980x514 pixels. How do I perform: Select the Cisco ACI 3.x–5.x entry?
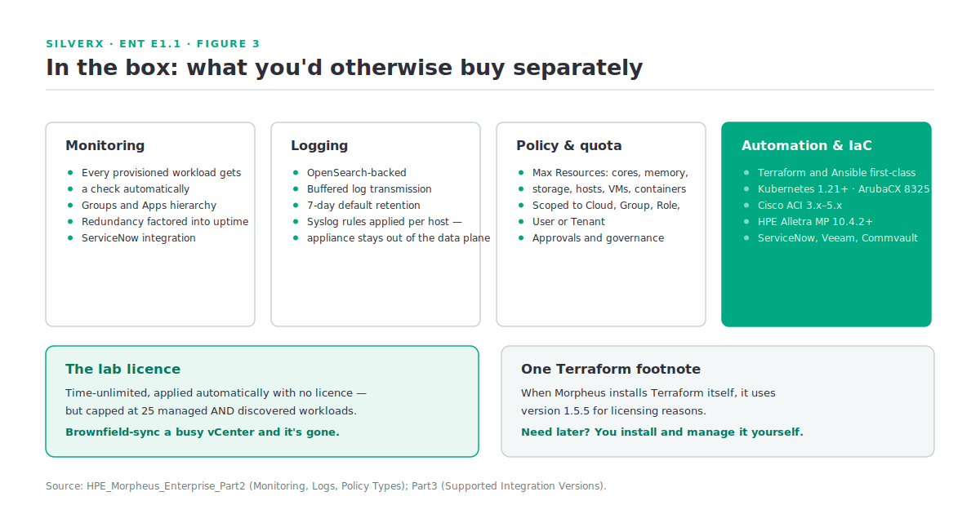click(x=800, y=206)
